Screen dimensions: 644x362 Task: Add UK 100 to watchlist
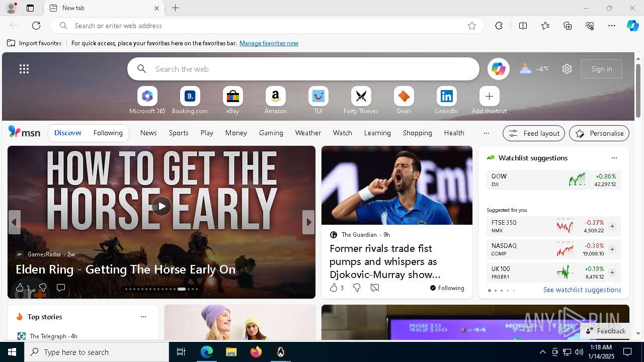click(612, 273)
